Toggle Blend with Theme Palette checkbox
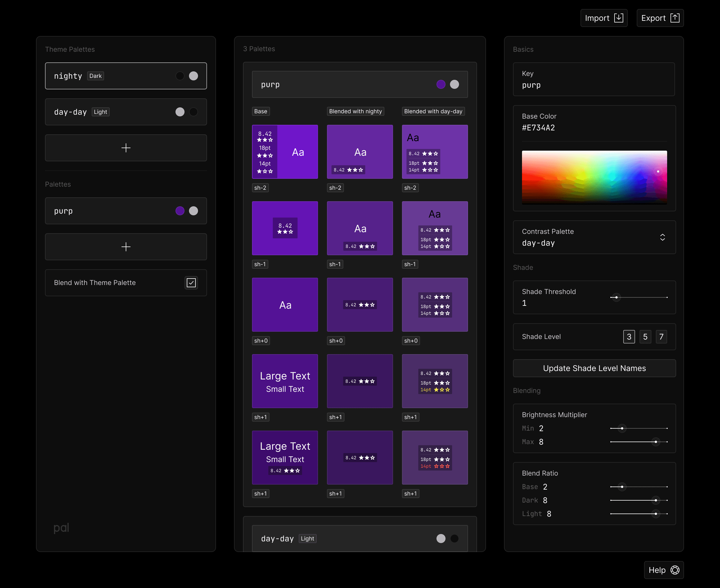Image resolution: width=720 pixels, height=588 pixels. 191,283
